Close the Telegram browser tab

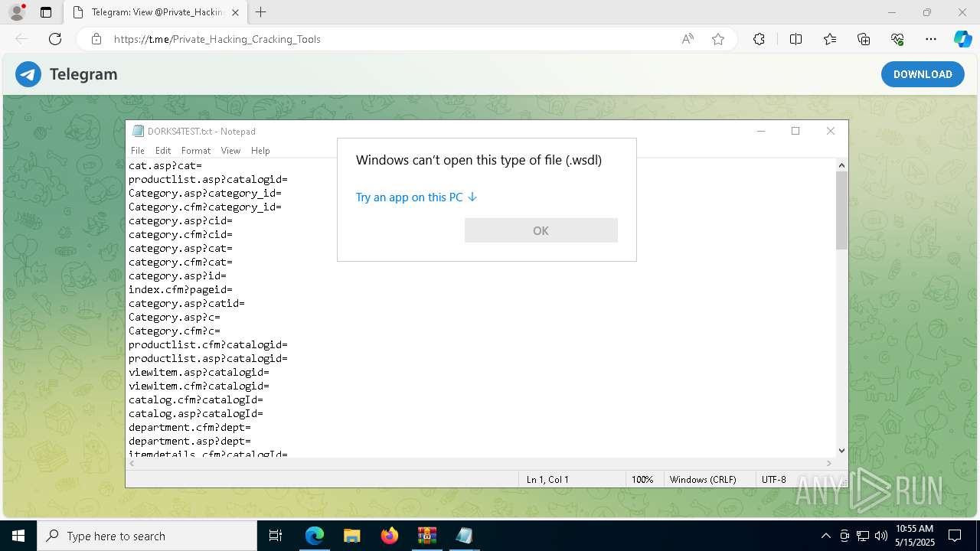coord(235,12)
